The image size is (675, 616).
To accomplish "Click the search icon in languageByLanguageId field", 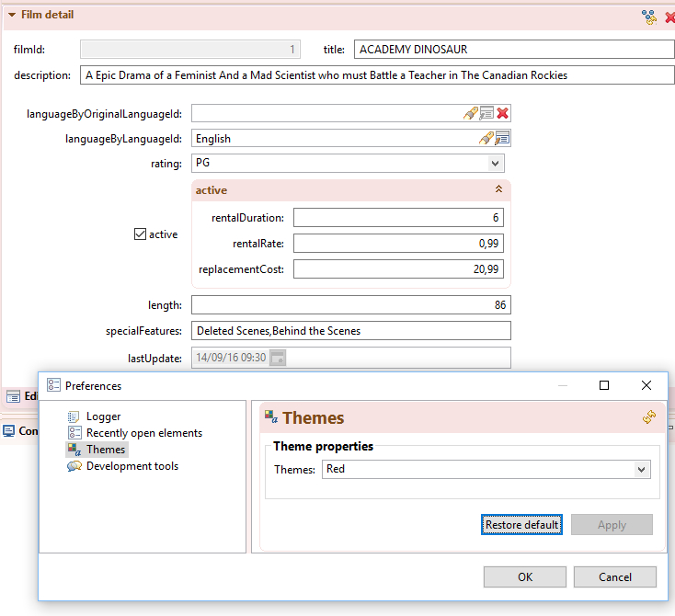I will [x=486, y=139].
